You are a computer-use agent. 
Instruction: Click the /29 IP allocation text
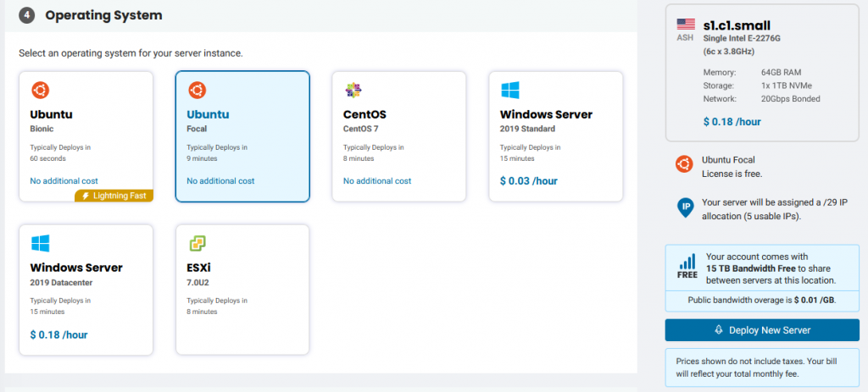[775, 209]
